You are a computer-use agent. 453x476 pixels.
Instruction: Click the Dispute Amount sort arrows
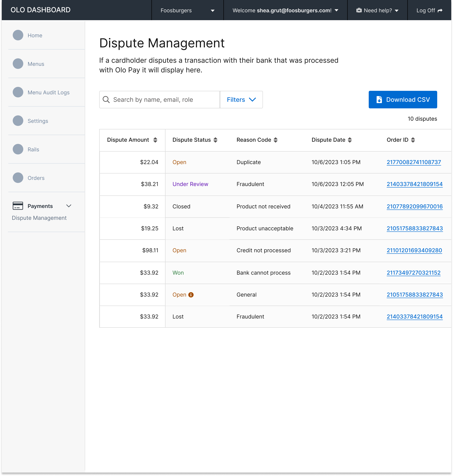coord(155,140)
